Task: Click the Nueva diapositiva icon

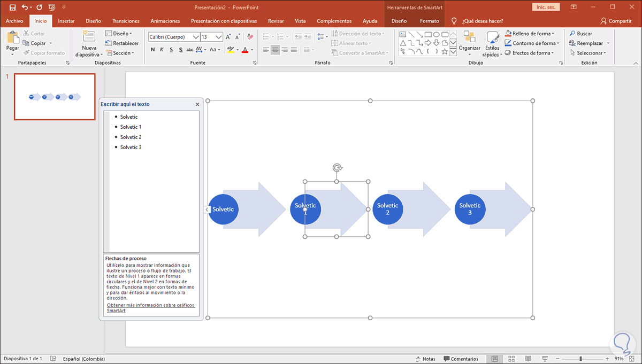Action: tap(88, 36)
